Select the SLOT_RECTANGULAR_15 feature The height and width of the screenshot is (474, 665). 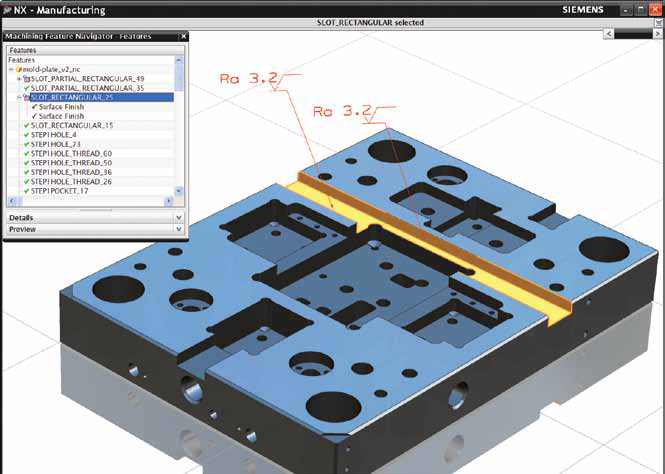72,125
